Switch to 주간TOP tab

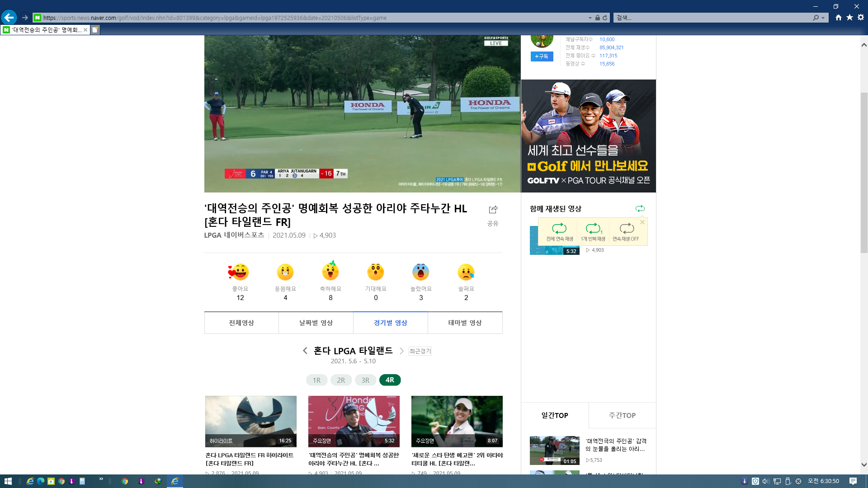click(623, 415)
